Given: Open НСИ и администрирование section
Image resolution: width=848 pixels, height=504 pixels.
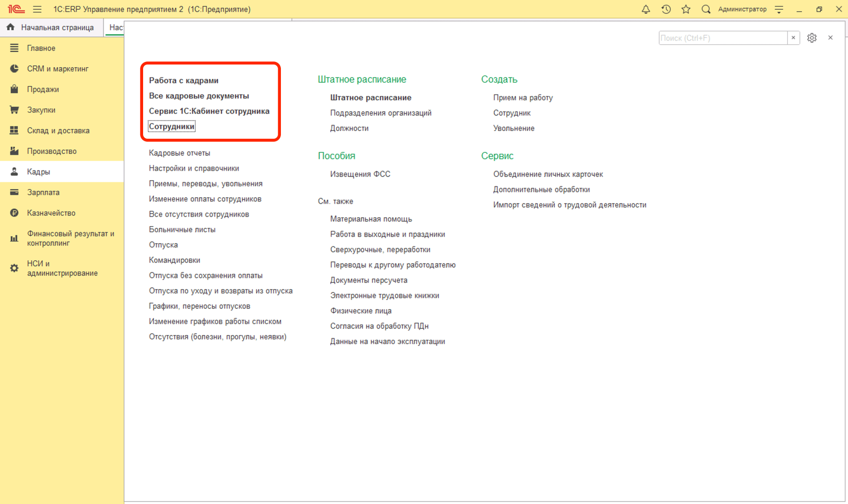Looking at the screenshot, I should click(x=62, y=268).
